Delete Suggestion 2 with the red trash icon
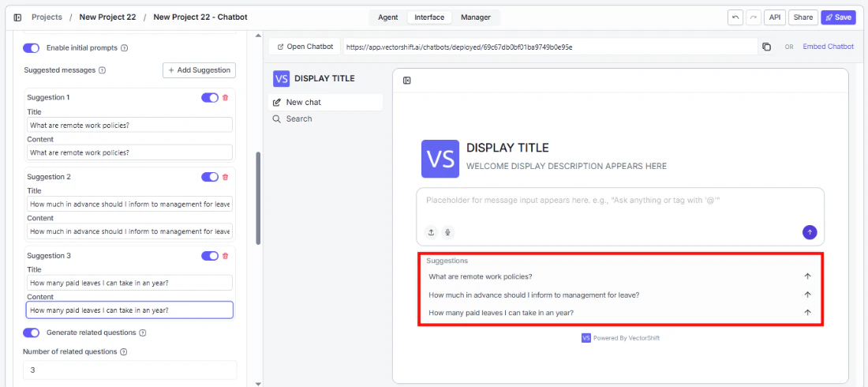This screenshot has height=387, width=868. click(x=225, y=178)
